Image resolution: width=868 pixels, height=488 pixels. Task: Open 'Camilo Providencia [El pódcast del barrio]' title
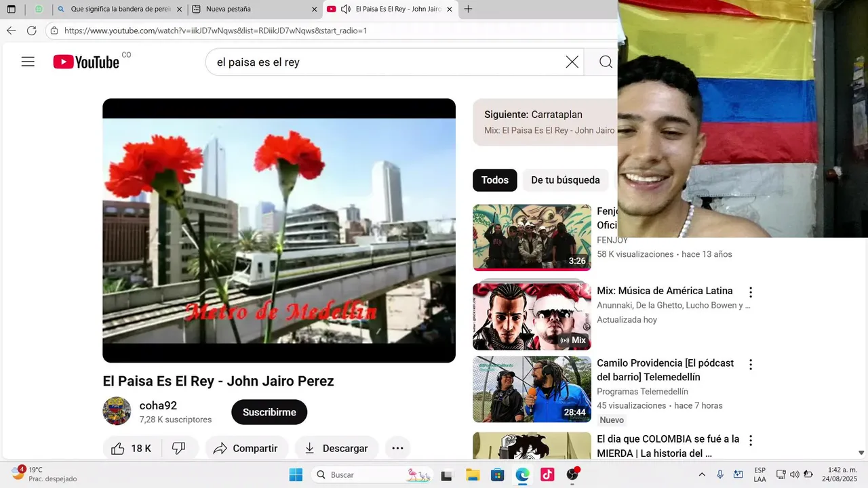[x=665, y=370]
